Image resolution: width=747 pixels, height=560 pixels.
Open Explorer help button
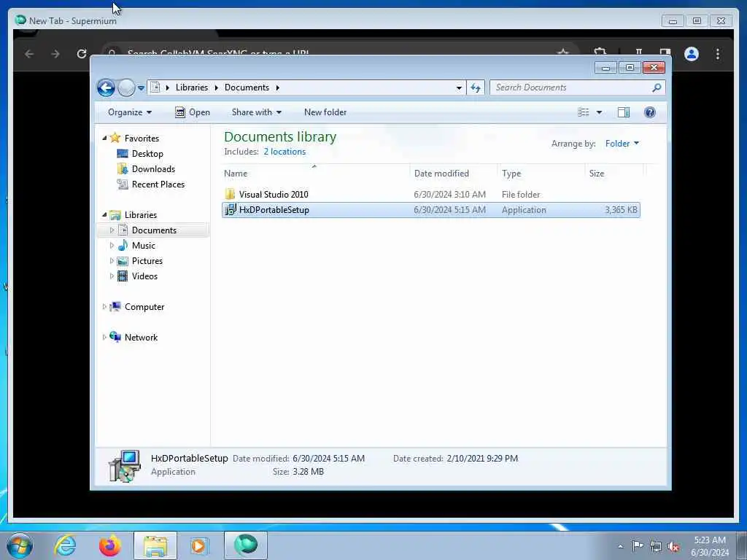[x=650, y=112]
